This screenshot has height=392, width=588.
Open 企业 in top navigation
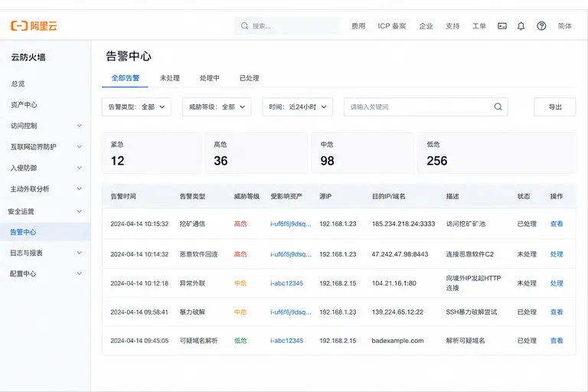click(426, 26)
